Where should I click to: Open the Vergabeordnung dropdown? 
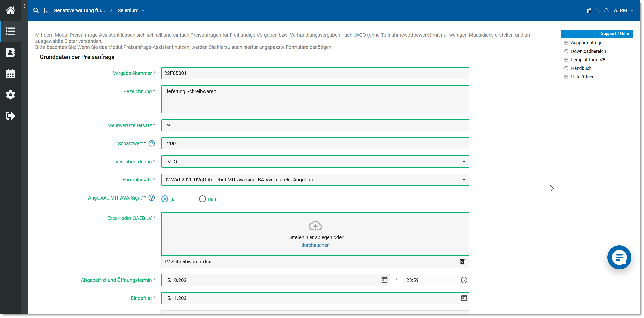click(x=315, y=162)
